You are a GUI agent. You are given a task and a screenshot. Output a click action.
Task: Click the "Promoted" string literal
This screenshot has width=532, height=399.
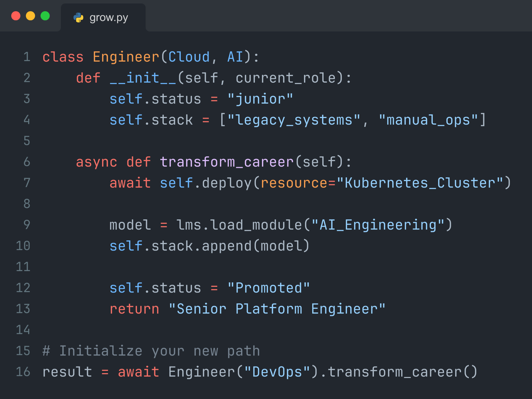(269, 288)
